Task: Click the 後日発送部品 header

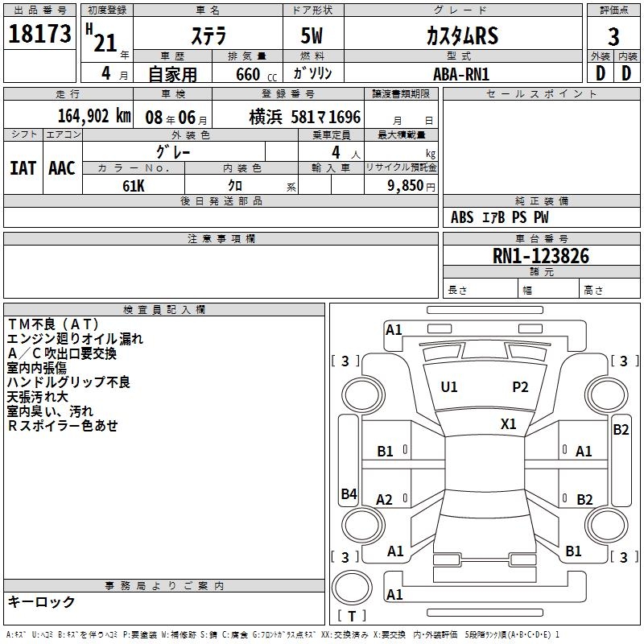Action: (x=221, y=200)
